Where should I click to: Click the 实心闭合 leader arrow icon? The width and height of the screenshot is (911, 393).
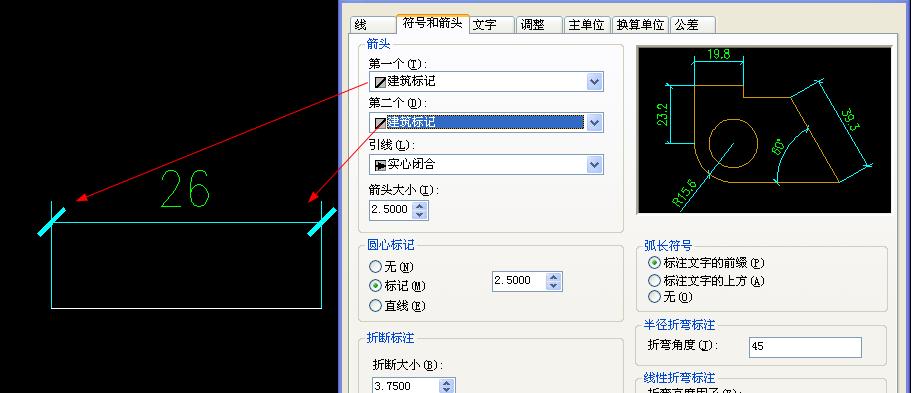pyautogui.click(x=380, y=165)
